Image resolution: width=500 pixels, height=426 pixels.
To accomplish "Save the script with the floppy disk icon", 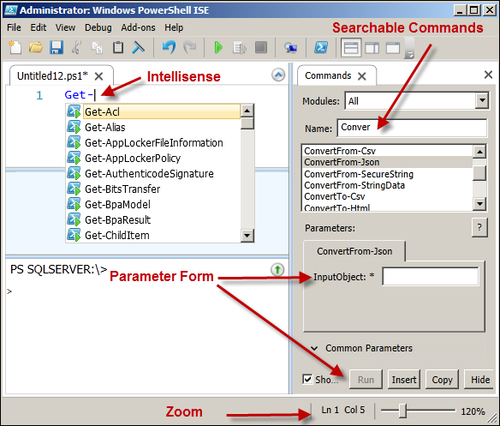I will [x=56, y=47].
